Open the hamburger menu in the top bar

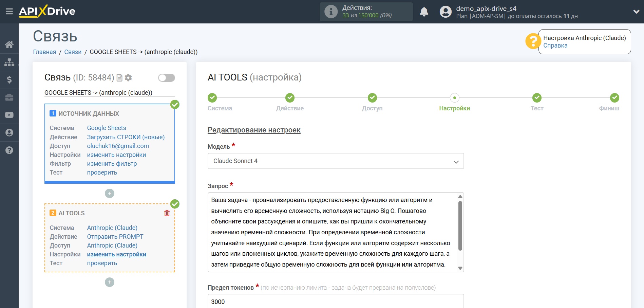[9, 12]
